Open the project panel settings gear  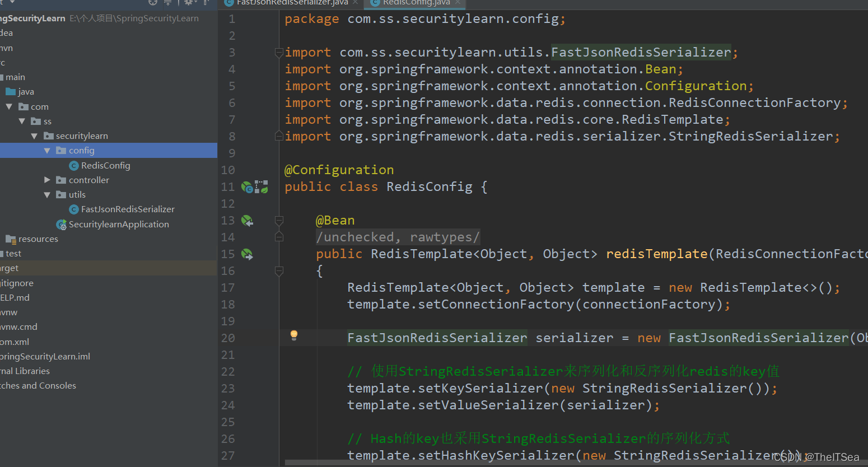tap(189, 2)
